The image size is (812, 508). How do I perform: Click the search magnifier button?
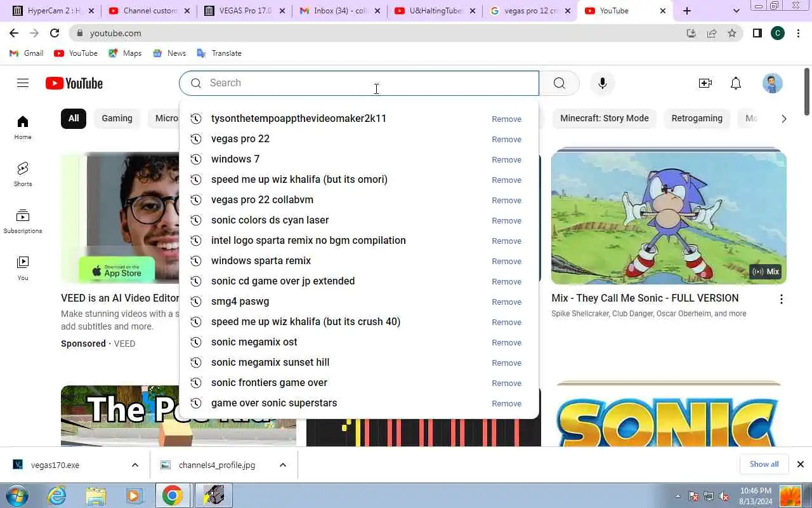click(x=559, y=83)
